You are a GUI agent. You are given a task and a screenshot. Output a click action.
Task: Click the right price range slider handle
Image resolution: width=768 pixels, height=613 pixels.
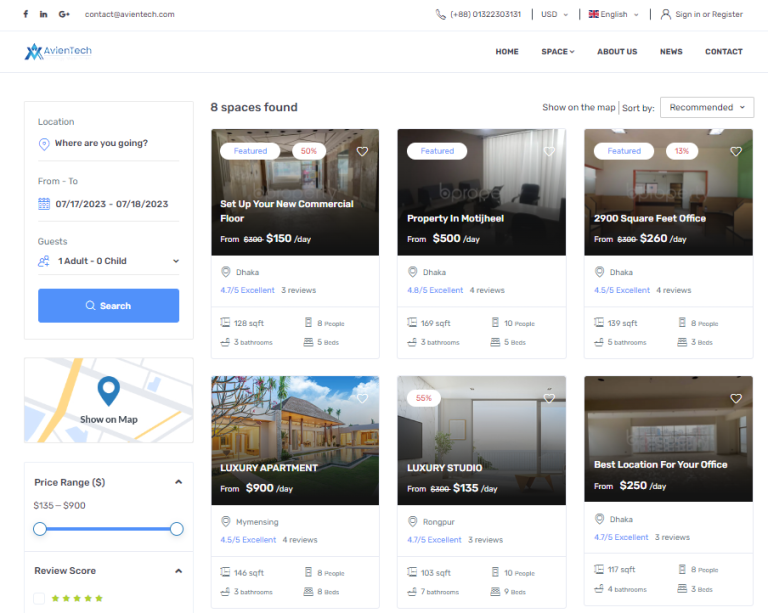coord(177,528)
